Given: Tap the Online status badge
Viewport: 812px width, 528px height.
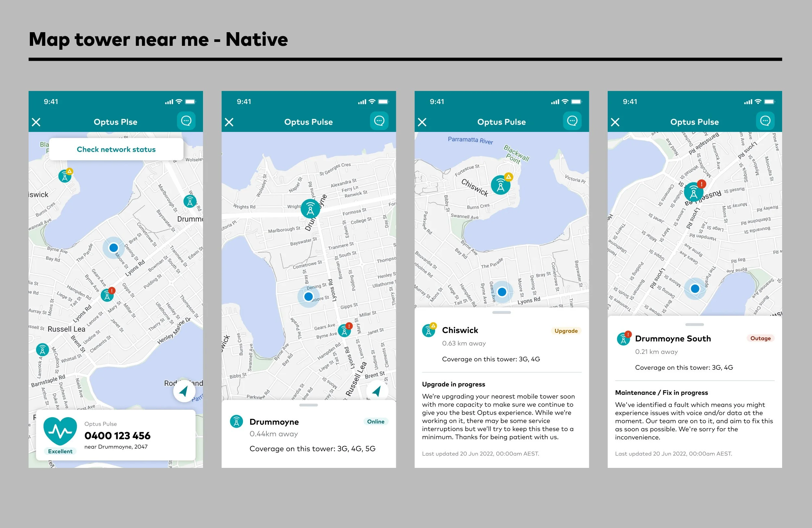Looking at the screenshot, I should pos(376,421).
